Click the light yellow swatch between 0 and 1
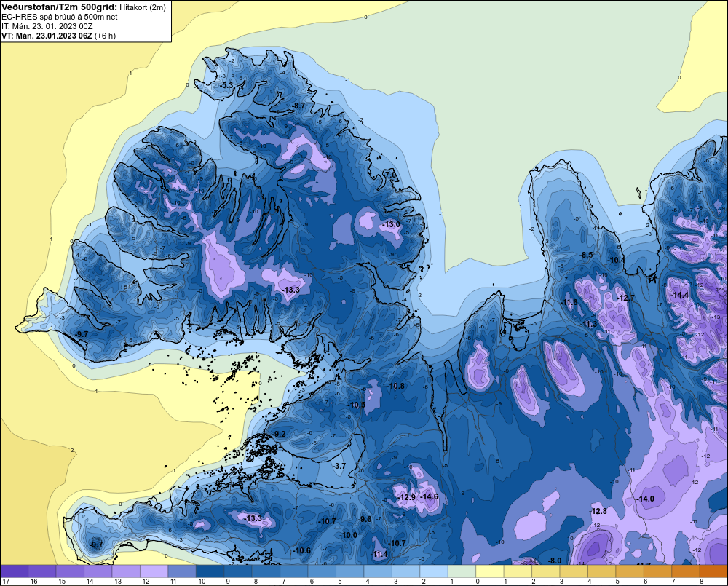The height and width of the screenshot is (586, 728). (x=490, y=571)
